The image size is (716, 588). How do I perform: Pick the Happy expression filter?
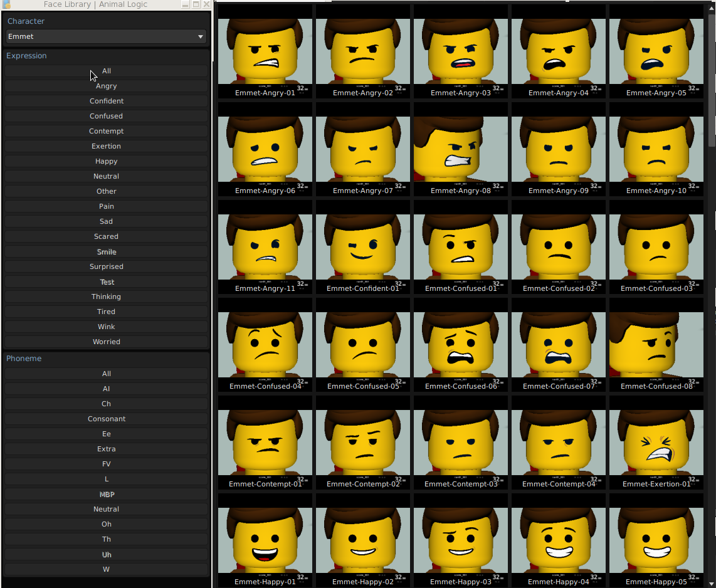click(106, 161)
